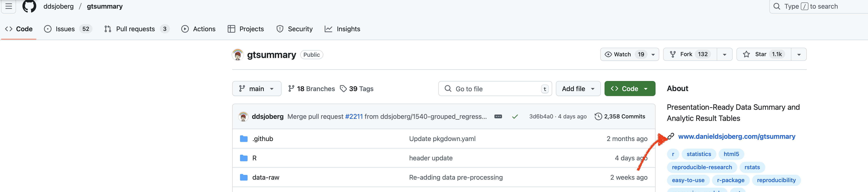Open the Actions tab
Screen dimensions: 868x192
198,29
